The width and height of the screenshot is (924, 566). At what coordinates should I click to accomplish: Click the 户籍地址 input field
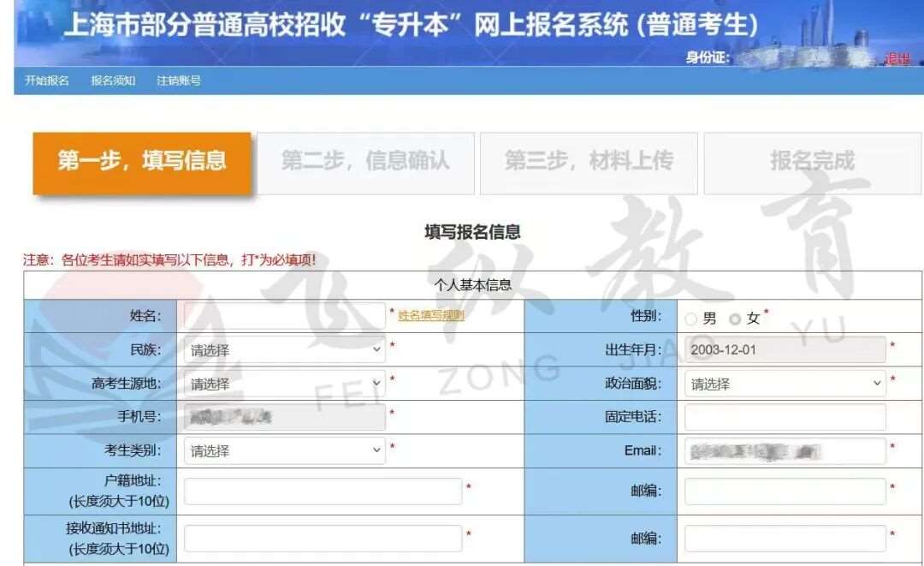click(x=323, y=492)
